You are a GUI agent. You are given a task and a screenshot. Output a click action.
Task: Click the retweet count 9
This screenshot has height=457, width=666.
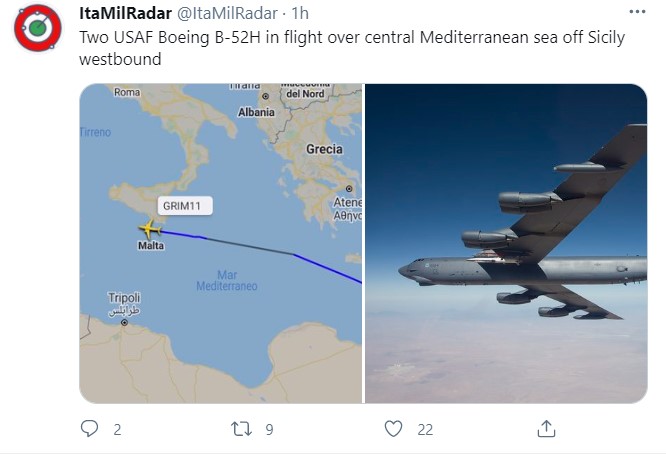[x=269, y=429]
